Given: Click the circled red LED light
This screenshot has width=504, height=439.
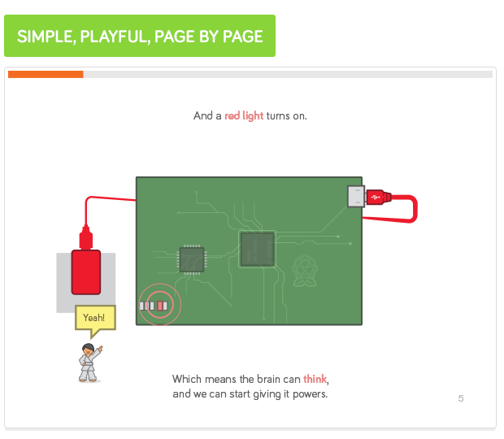Looking at the screenshot, I should [x=160, y=306].
